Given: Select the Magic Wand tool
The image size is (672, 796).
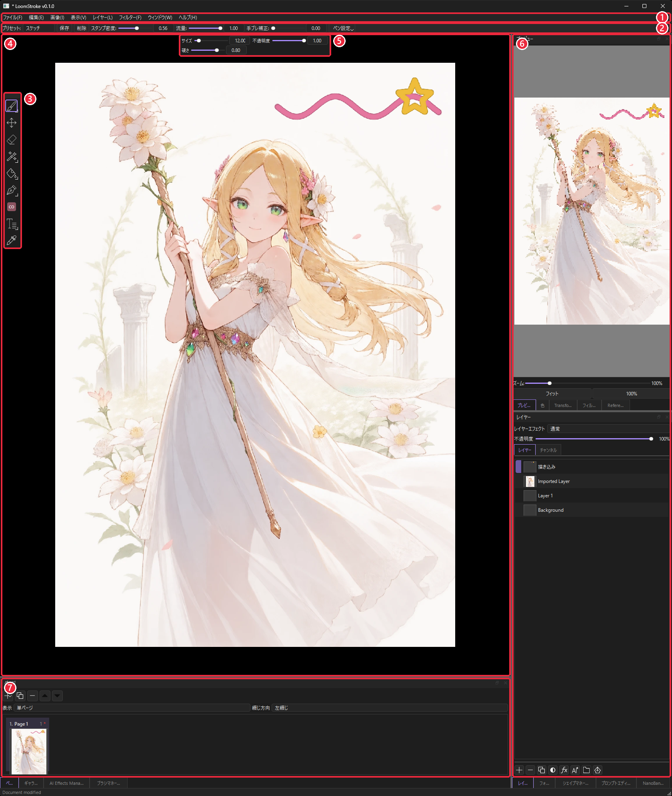Looking at the screenshot, I should tap(12, 156).
